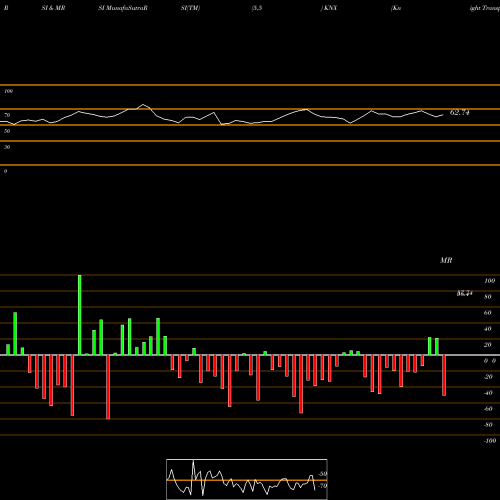Click the MR axis label -40
The height and width of the screenshot is (500, 500).
coord(488,393)
